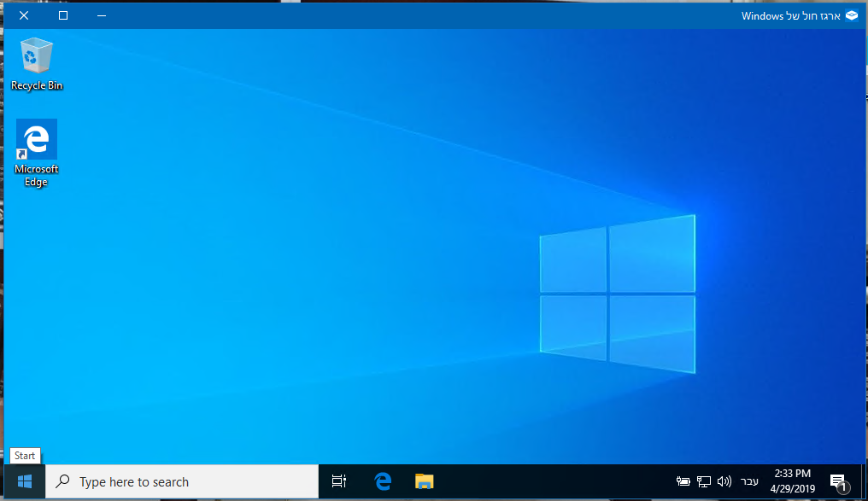Select the Recycle Bin desktop icon

(37, 63)
